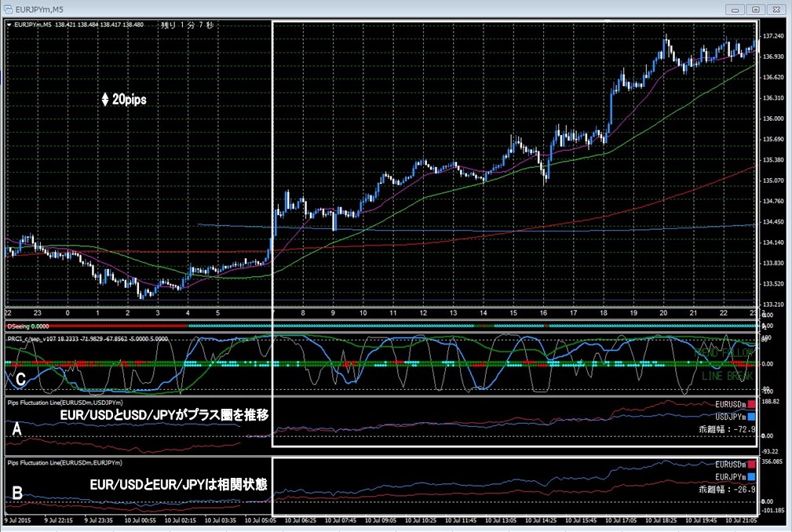Viewport: 792px width, 532px height.
Task: Click hour marker 16 under the main chart
Action: click(543, 313)
